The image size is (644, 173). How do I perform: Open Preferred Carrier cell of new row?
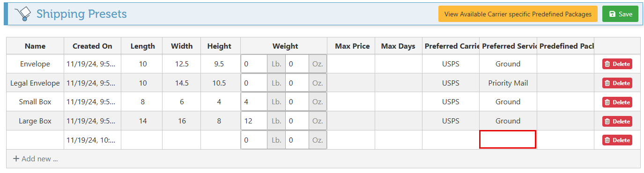tap(451, 140)
